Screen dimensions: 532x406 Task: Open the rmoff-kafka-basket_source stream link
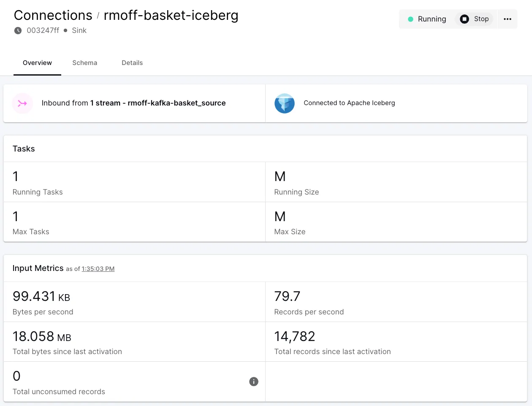pos(176,103)
